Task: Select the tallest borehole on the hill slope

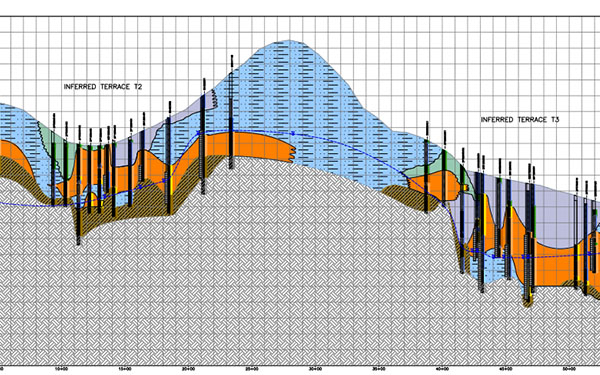Action: tap(231, 112)
